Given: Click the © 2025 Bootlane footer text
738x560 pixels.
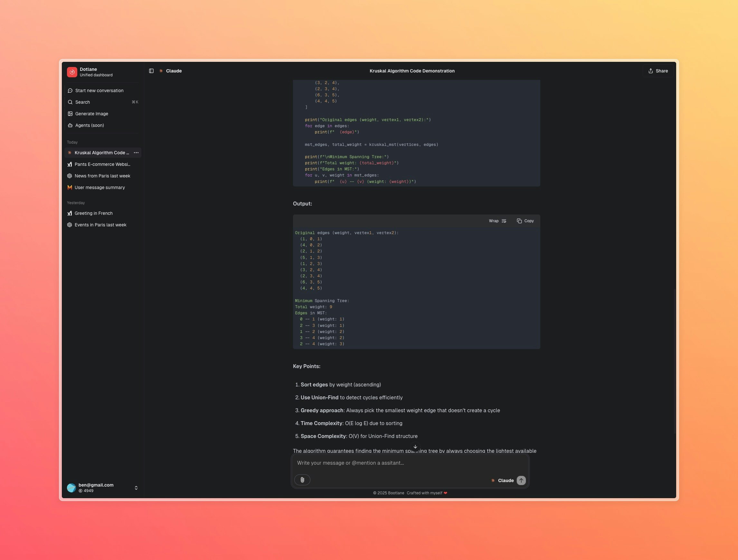Looking at the screenshot, I should point(388,493).
